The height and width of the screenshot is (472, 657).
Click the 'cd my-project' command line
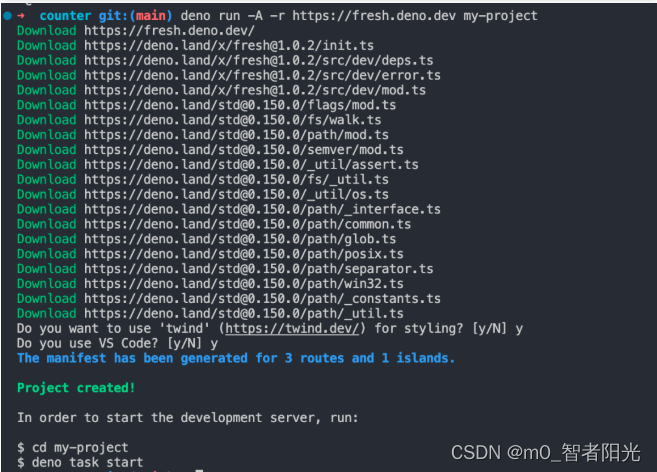coord(72,448)
